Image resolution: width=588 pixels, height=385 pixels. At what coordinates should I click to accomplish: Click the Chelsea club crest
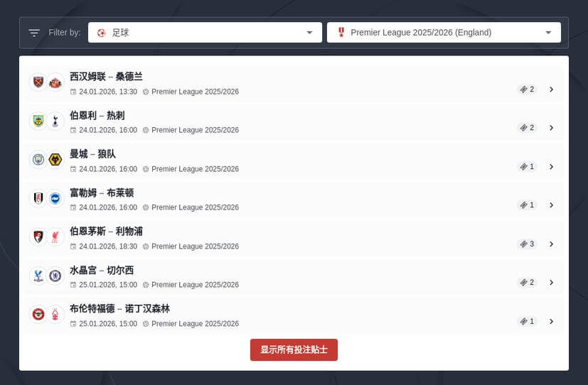click(55, 276)
